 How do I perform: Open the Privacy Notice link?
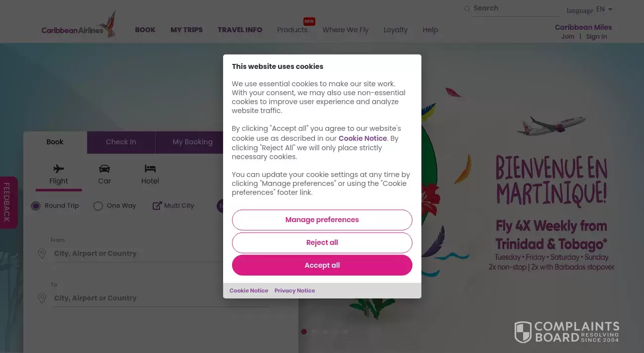pyautogui.click(x=294, y=291)
